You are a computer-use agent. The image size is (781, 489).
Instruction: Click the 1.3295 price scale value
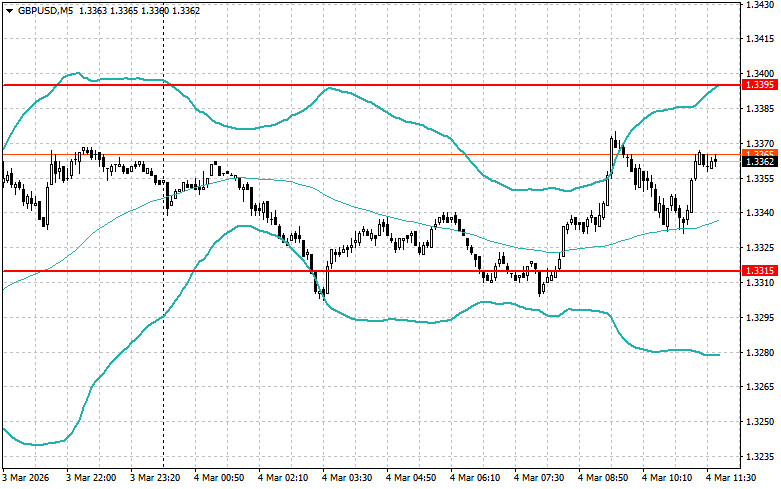(x=760, y=318)
